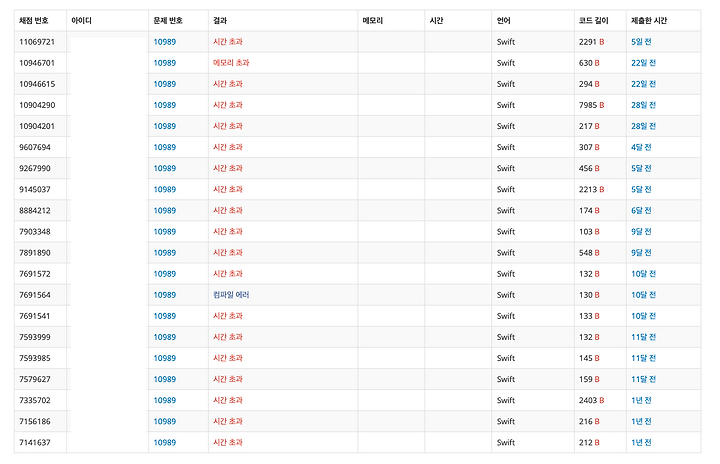Open the '메모리 초과' result in row 10946701
The height and width of the screenshot is (464, 720).
pyautogui.click(x=231, y=63)
